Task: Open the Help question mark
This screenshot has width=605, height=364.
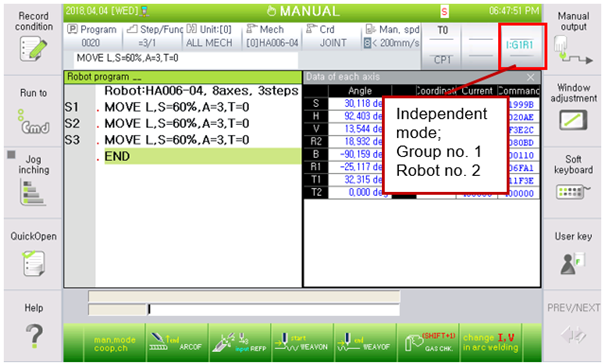Action: pyautogui.click(x=34, y=335)
